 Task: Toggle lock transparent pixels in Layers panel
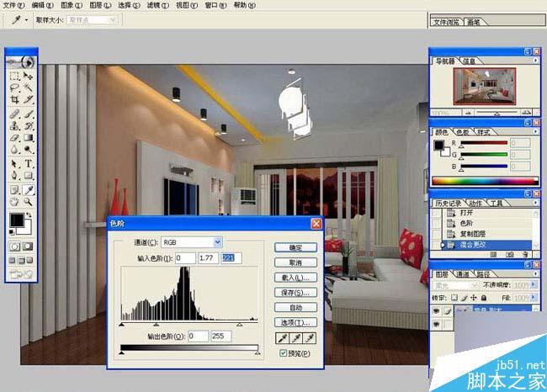454,298
